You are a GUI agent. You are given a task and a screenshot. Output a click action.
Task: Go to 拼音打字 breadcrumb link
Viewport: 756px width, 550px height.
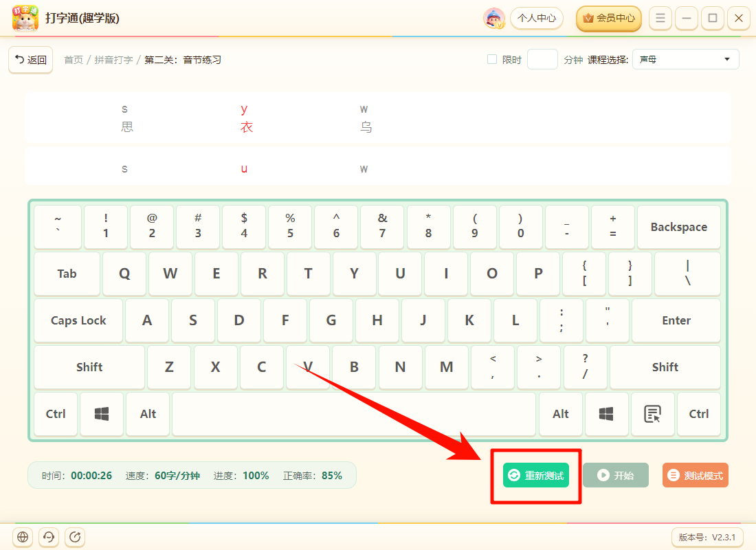coord(114,60)
